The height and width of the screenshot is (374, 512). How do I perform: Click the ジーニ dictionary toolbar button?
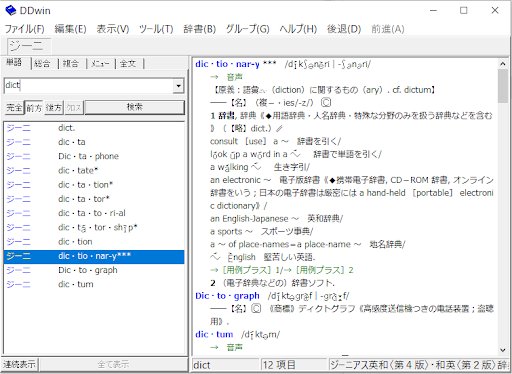29,46
